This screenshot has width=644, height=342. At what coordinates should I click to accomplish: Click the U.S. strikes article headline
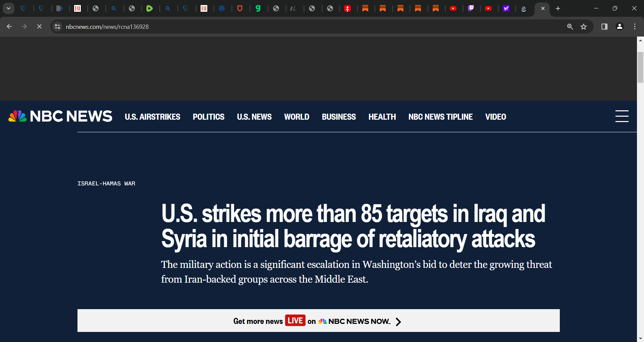[353, 227]
